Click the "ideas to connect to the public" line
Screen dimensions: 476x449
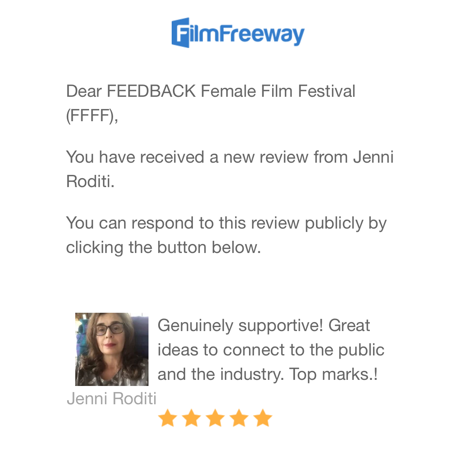[271, 350]
